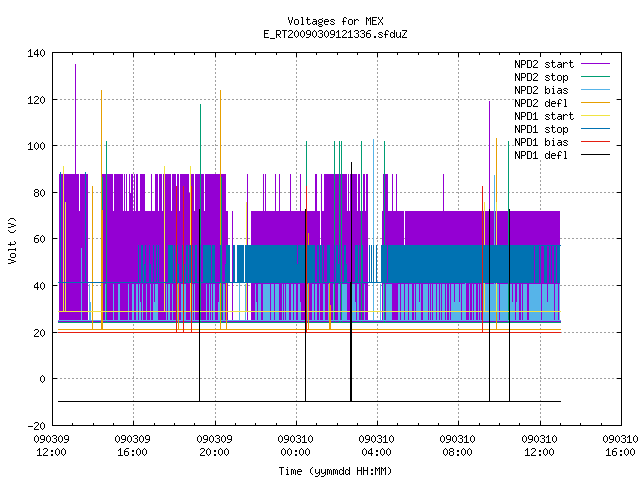Click the x-axis tick '090310 08:00'
Viewport: 640px width, 480px height.
[x=458, y=446]
